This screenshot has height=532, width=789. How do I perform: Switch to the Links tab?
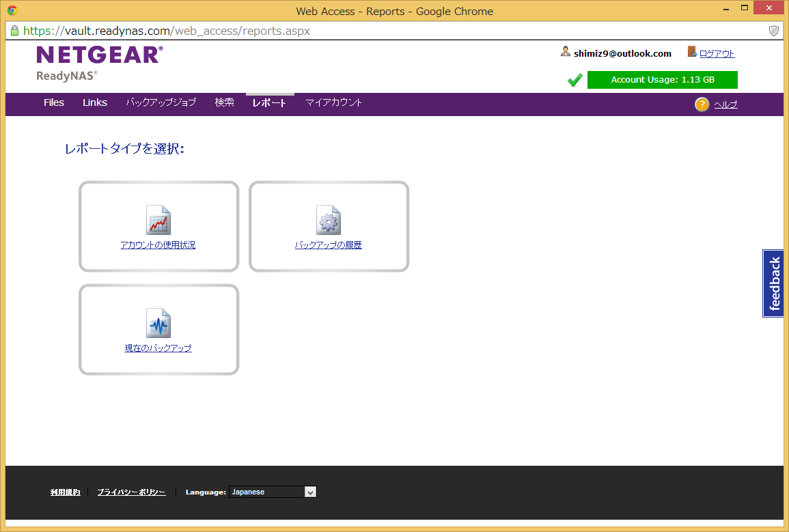tap(95, 102)
